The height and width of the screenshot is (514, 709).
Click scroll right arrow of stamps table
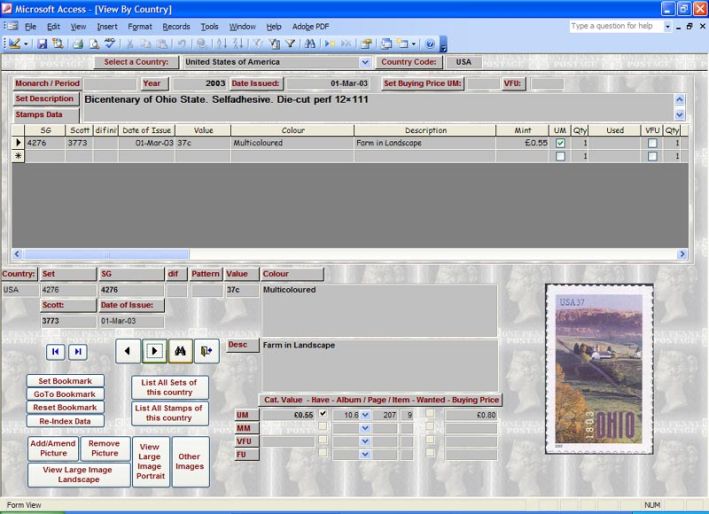click(x=682, y=254)
